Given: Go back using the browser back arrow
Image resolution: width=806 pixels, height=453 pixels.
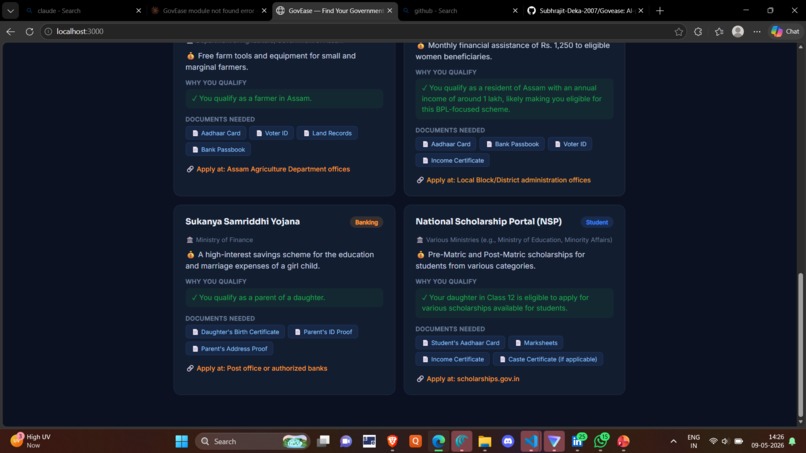Looking at the screenshot, I should [10, 31].
